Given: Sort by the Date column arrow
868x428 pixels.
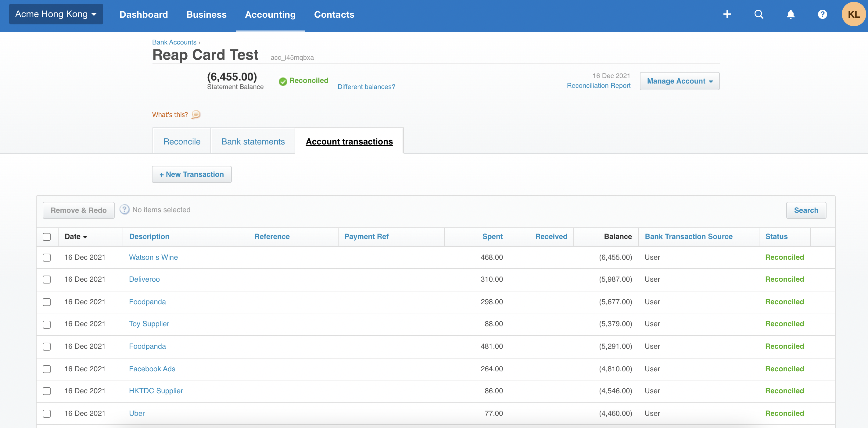Looking at the screenshot, I should click(85, 237).
